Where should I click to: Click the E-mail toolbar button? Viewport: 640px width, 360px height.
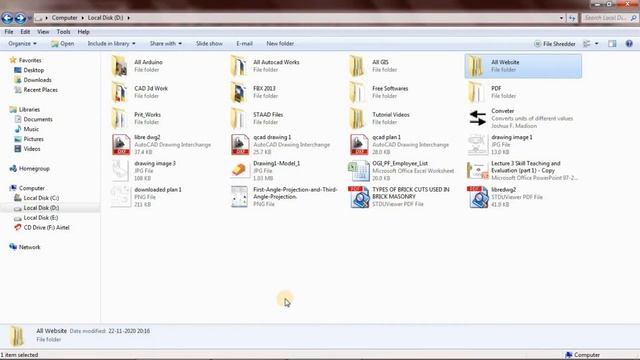pos(244,43)
